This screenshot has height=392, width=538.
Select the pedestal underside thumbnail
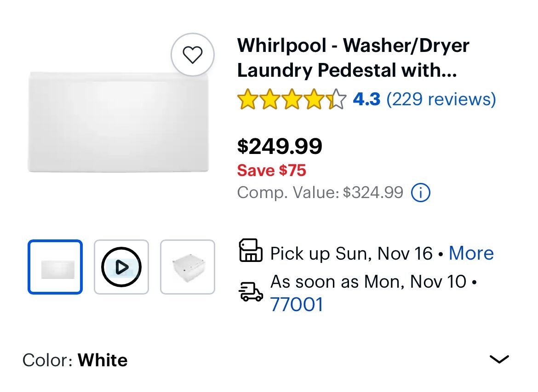(187, 267)
